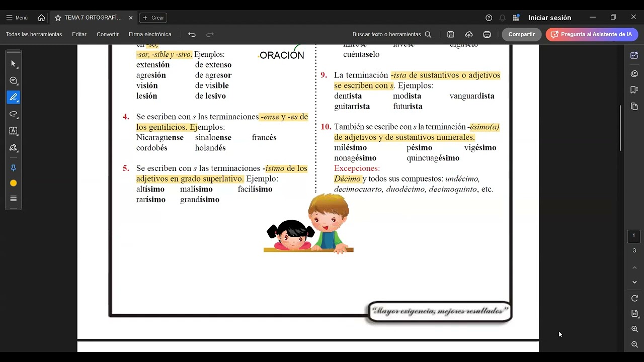Redo the last action
The height and width of the screenshot is (362, 644).
210,34
